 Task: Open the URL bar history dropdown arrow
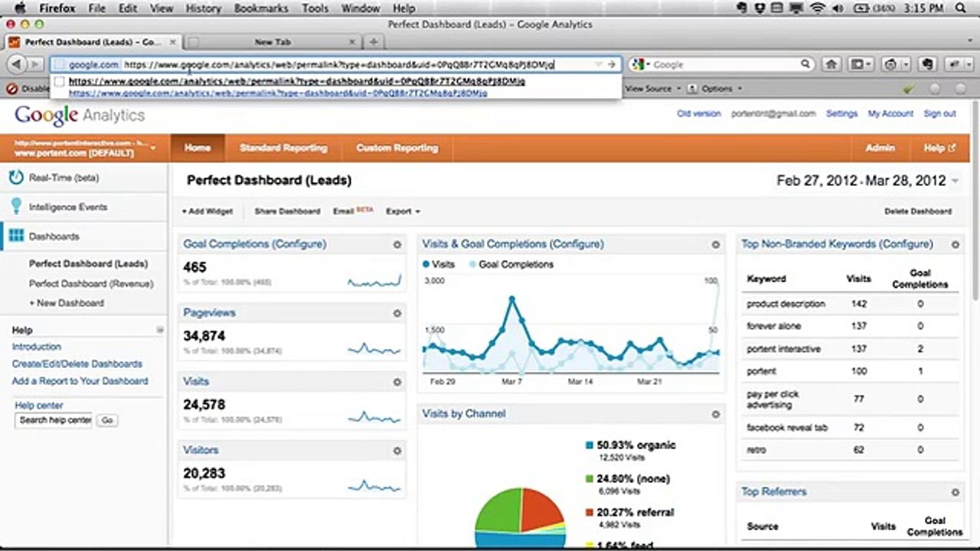tap(599, 65)
